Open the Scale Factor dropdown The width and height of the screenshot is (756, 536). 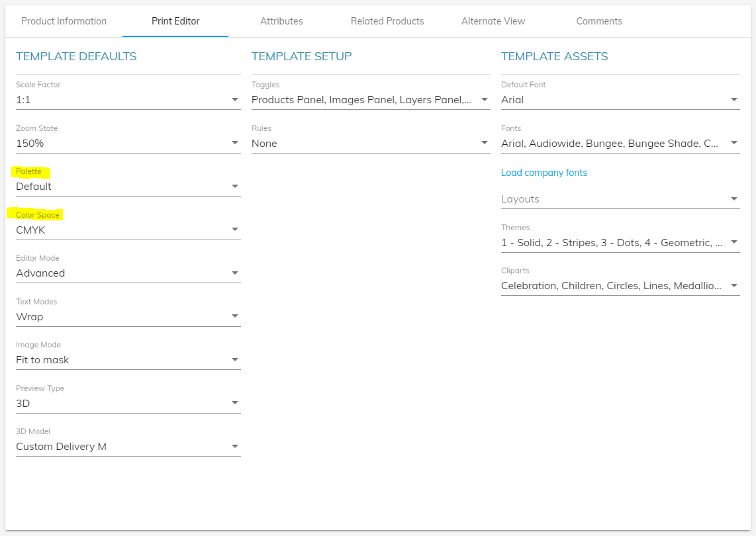pos(128,100)
